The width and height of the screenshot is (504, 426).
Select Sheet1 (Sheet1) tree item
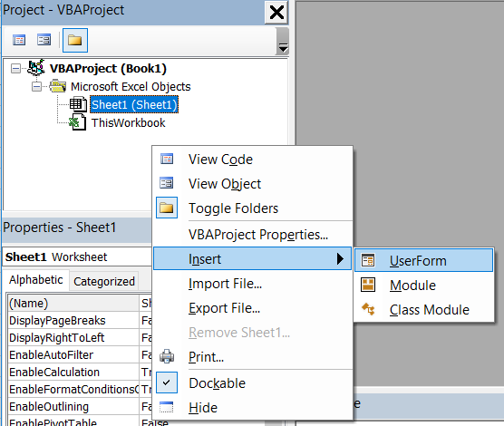pos(134,104)
